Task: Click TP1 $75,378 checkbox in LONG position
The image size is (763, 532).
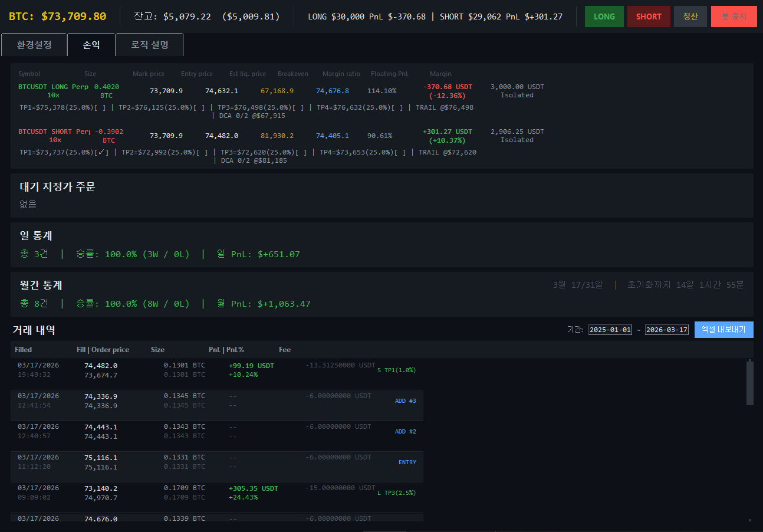Action: [x=100, y=107]
